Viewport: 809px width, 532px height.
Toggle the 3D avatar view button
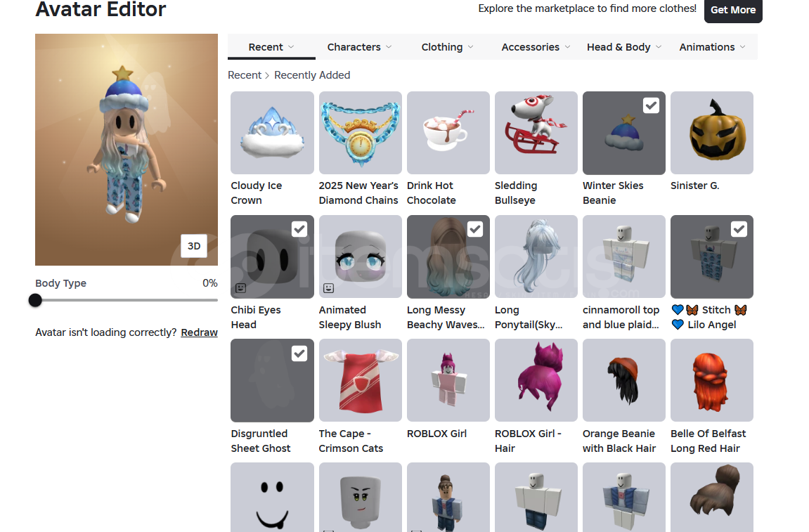[194, 246]
